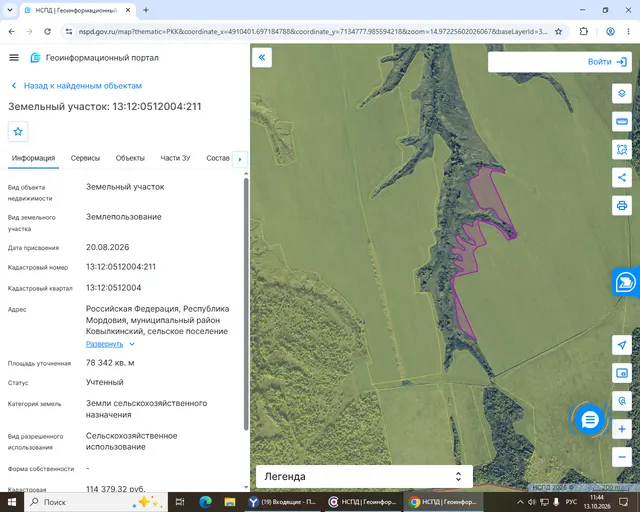Select the area value 78 342 кв. м
Image resolution: width=640 pixels, height=512 pixels.
tap(110, 363)
